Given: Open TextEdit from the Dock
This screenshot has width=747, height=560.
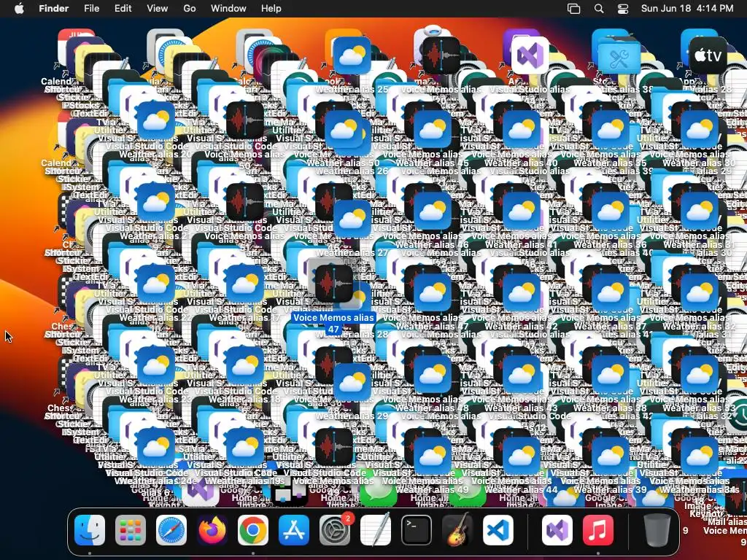Looking at the screenshot, I should pos(376,530).
